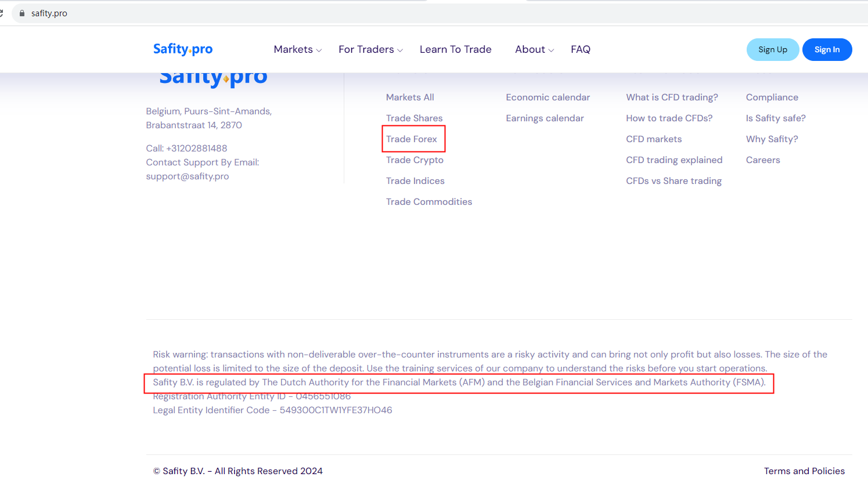This screenshot has width=868, height=502.
Task: Open What is CFD trading? link
Action: click(x=672, y=97)
